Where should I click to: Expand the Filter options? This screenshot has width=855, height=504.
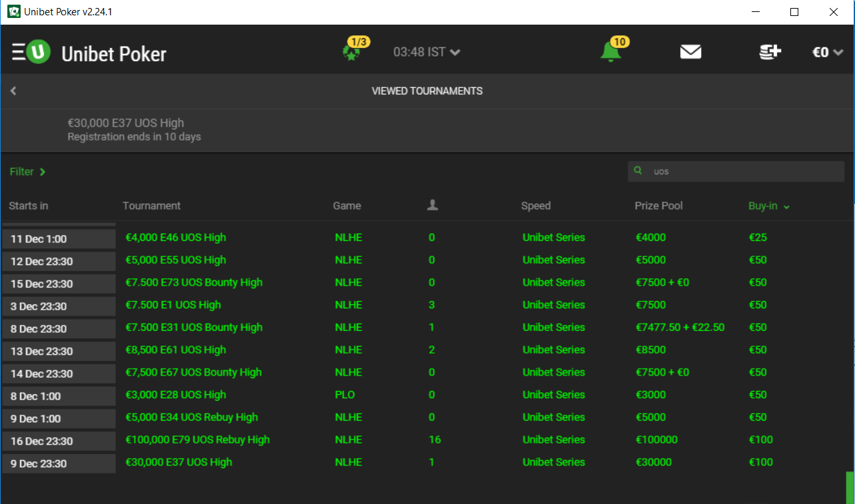[x=27, y=172]
